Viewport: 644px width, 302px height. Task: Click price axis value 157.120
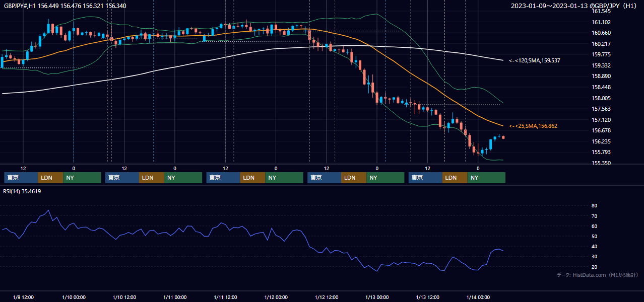pos(601,120)
